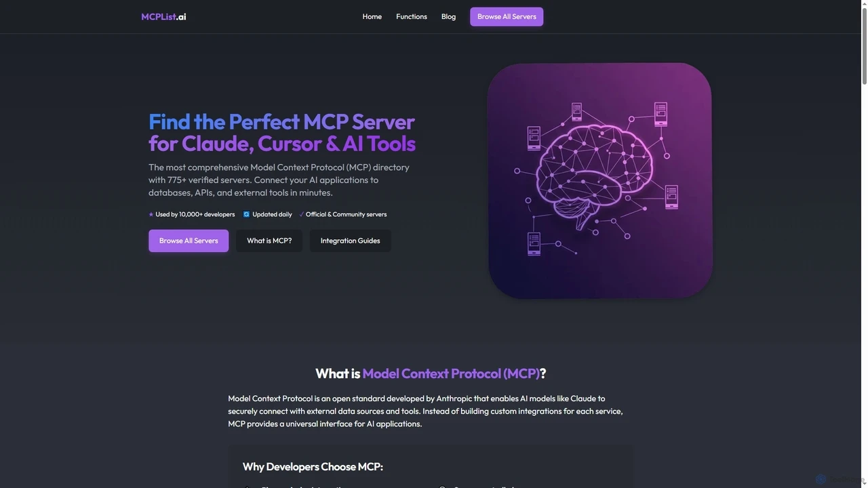Open the Functions nav item
Viewport: 868px width, 488px height.
pyautogui.click(x=412, y=16)
